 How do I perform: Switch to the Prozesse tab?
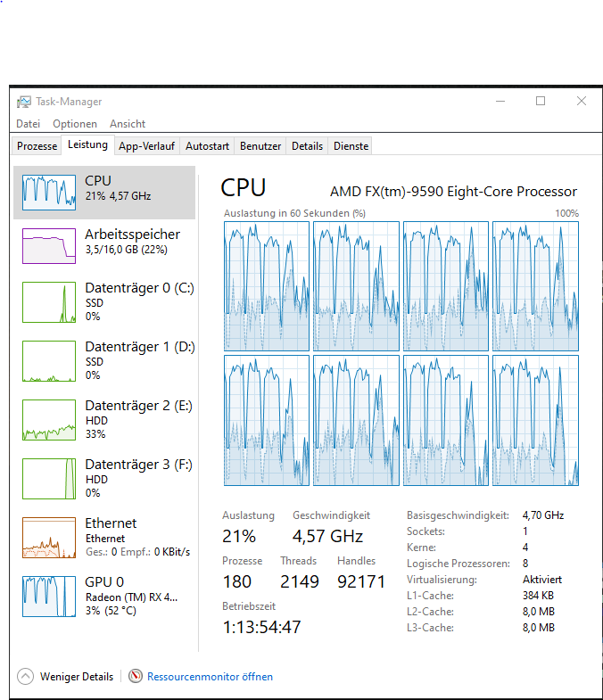coord(37,146)
